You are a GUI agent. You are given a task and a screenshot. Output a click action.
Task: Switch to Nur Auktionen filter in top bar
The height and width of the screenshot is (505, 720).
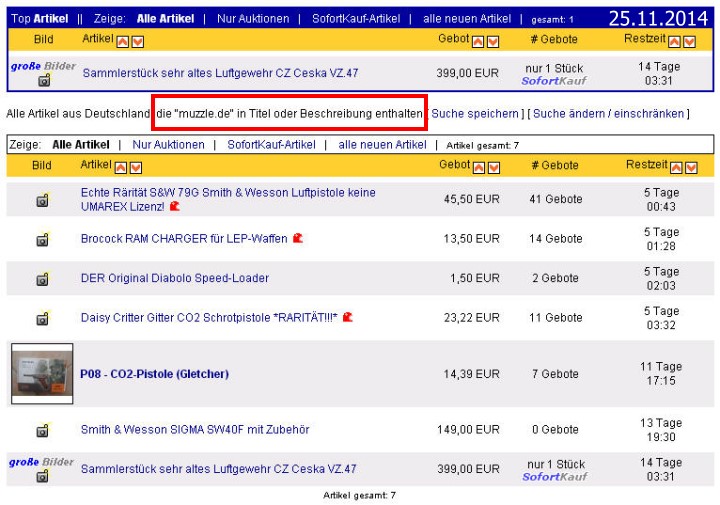(x=253, y=19)
